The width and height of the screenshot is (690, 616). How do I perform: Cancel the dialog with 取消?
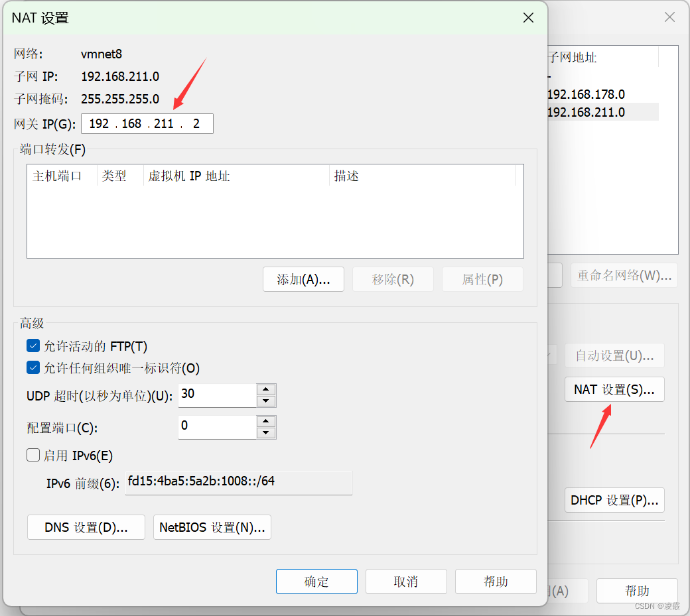click(406, 582)
